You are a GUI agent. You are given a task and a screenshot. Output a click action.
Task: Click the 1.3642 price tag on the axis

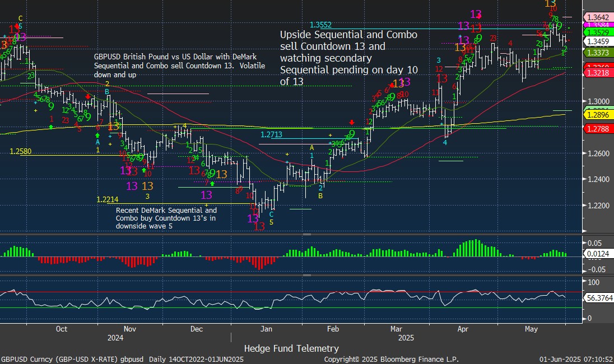click(x=598, y=17)
